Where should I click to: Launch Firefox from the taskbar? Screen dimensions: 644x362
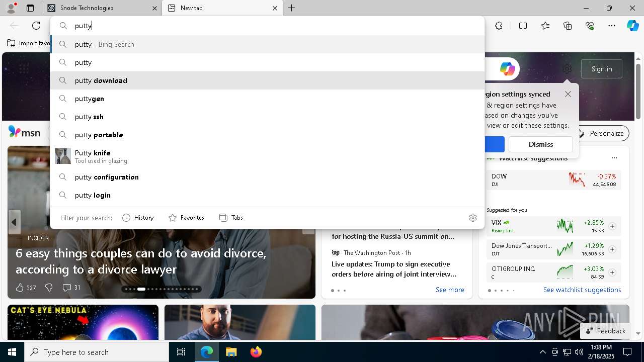coord(256,352)
